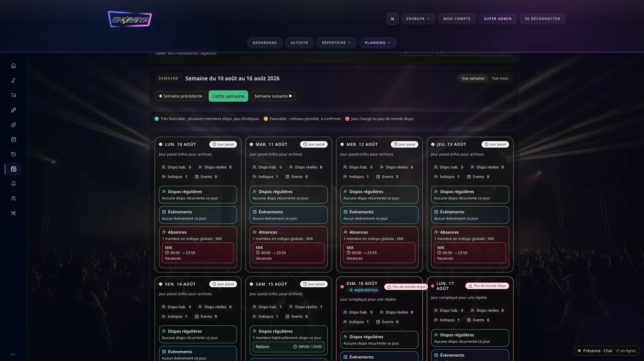Click the EN3RGYA logo
The width and height of the screenshot is (644, 361).
click(x=130, y=19)
